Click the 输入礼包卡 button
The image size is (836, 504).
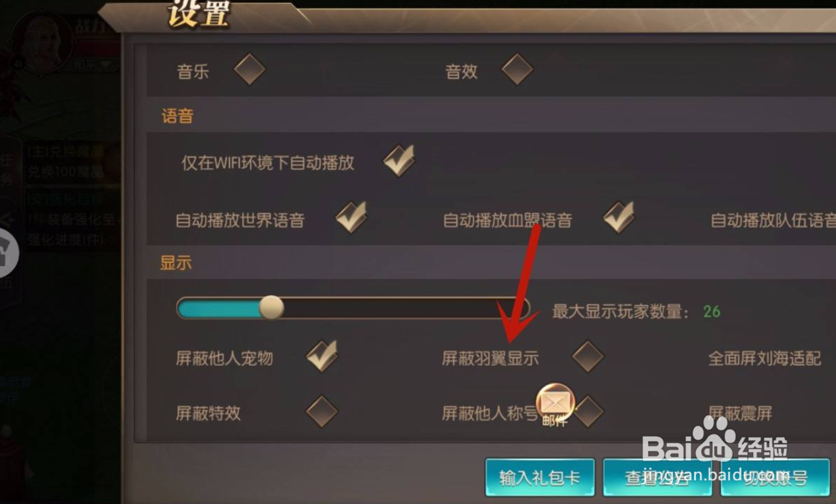(540, 477)
